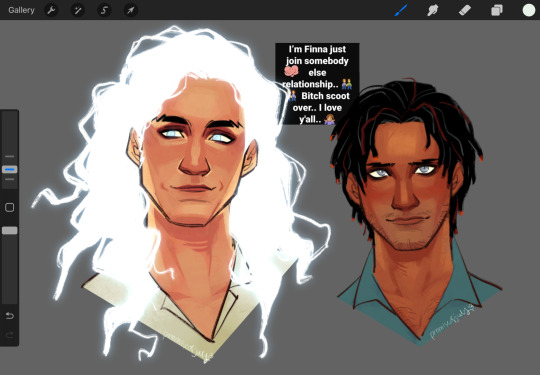The image size is (540, 375).
Task: Redo the last undone stroke
Action: [10, 334]
